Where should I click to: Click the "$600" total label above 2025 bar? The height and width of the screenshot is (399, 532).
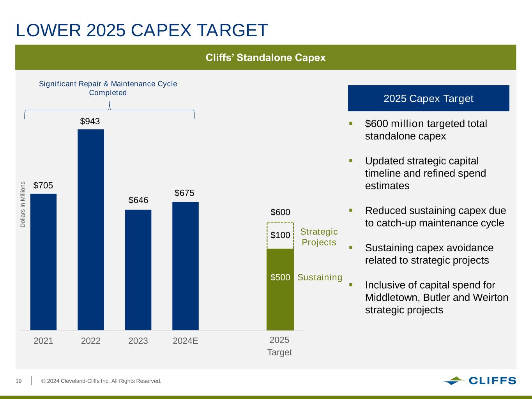tap(280, 212)
